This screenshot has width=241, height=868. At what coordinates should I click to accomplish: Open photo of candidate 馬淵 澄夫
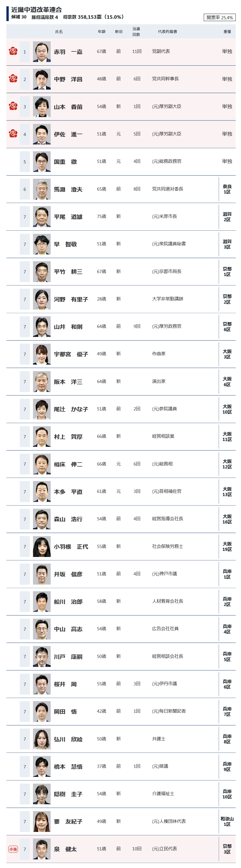tap(42, 189)
